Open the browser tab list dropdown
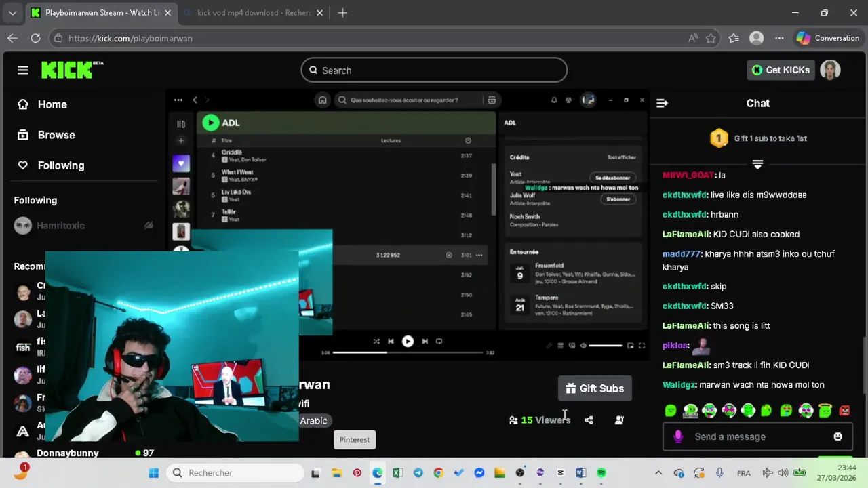868x488 pixels. 12,12
